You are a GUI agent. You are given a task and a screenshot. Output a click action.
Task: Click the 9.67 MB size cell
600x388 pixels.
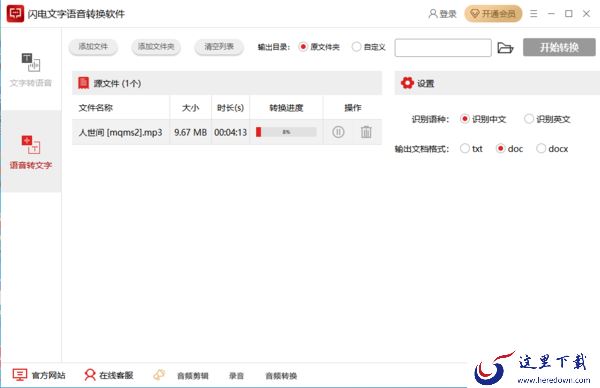[x=190, y=132]
